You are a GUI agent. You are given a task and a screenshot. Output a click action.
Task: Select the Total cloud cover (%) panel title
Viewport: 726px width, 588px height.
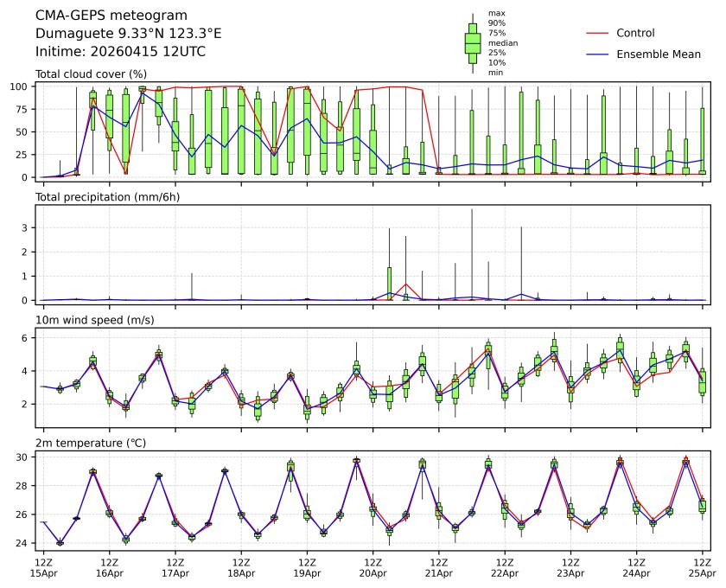pyautogui.click(x=91, y=74)
